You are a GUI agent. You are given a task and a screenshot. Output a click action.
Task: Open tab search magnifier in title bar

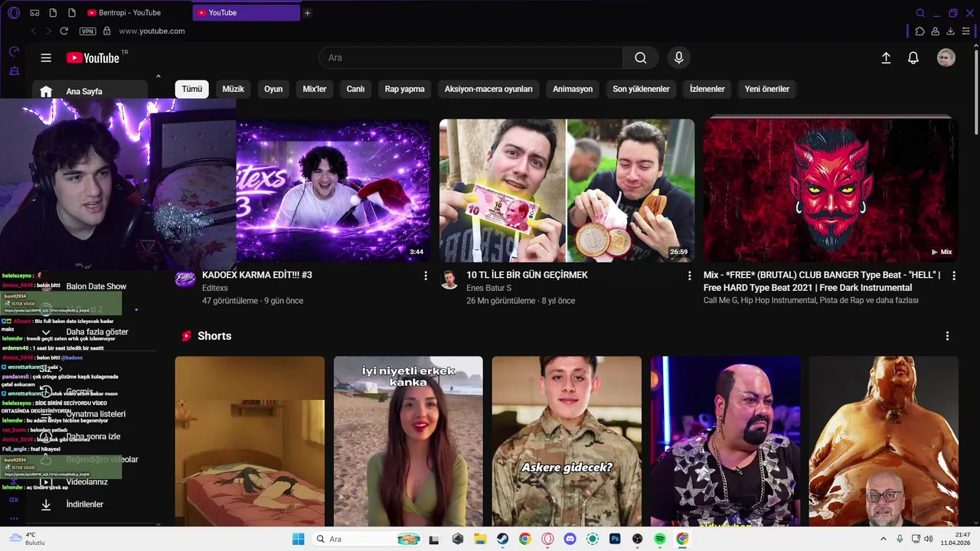click(920, 13)
